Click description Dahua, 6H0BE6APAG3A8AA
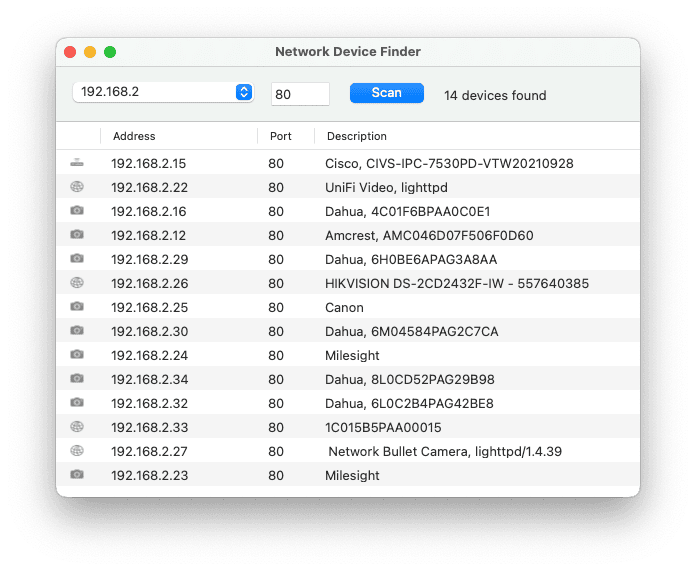The height and width of the screenshot is (571, 696). click(x=411, y=260)
